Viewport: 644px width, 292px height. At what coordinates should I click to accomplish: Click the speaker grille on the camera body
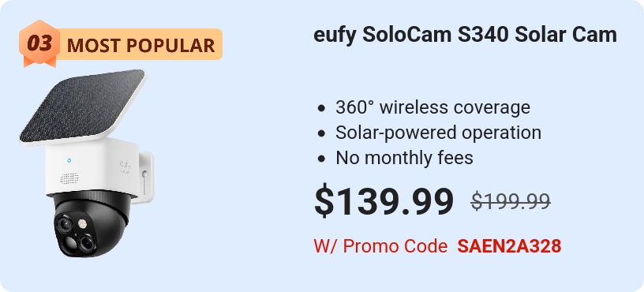click(x=69, y=178)
